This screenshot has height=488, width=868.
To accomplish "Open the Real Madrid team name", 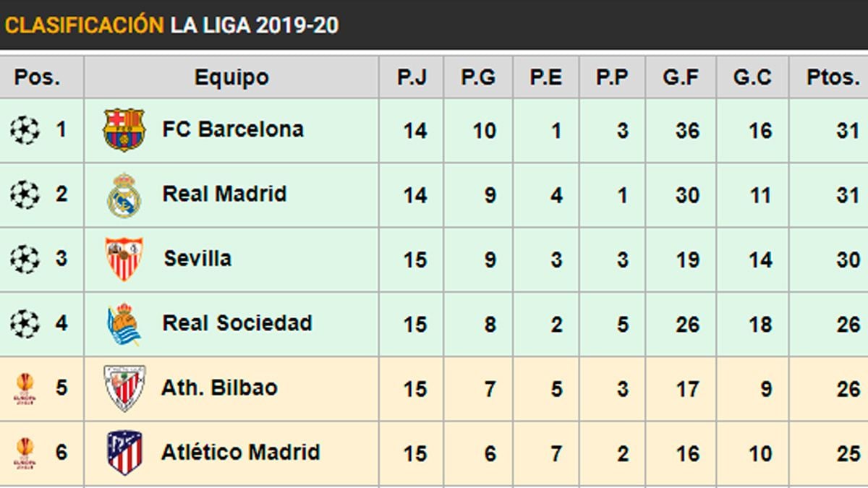I will click(224, 194).
